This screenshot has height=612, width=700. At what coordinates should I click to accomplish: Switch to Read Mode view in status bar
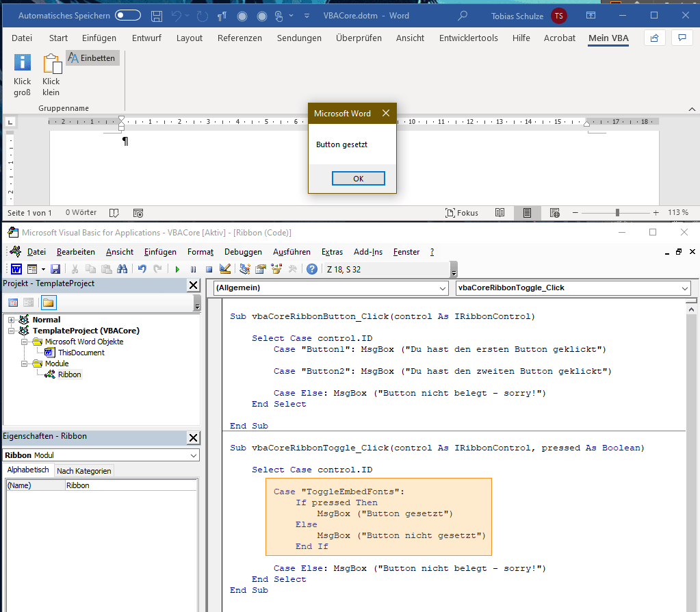tap(500, 213)
